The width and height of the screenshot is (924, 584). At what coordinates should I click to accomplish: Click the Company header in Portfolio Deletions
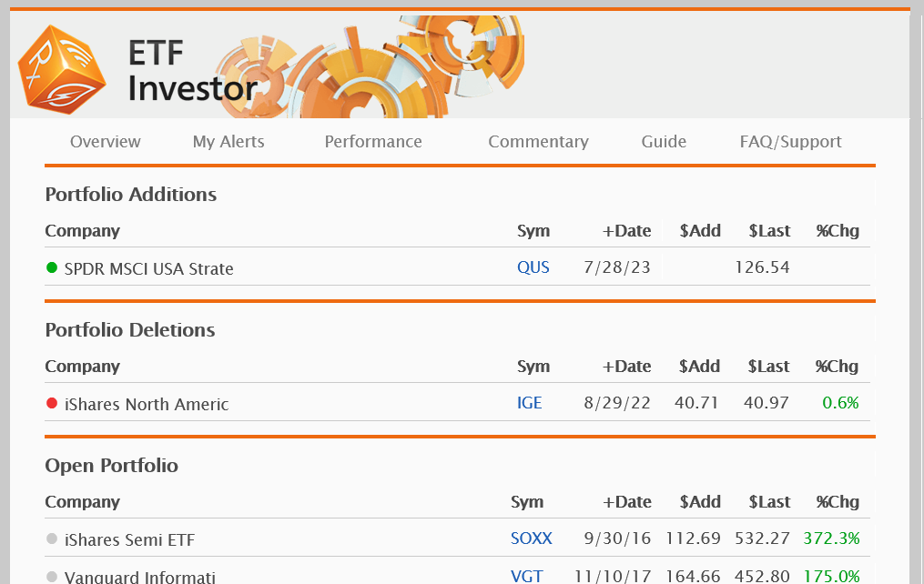(83, 367)
